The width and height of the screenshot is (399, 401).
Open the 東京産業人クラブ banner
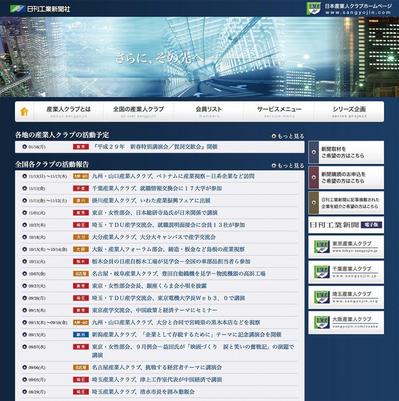click(346, 247)
